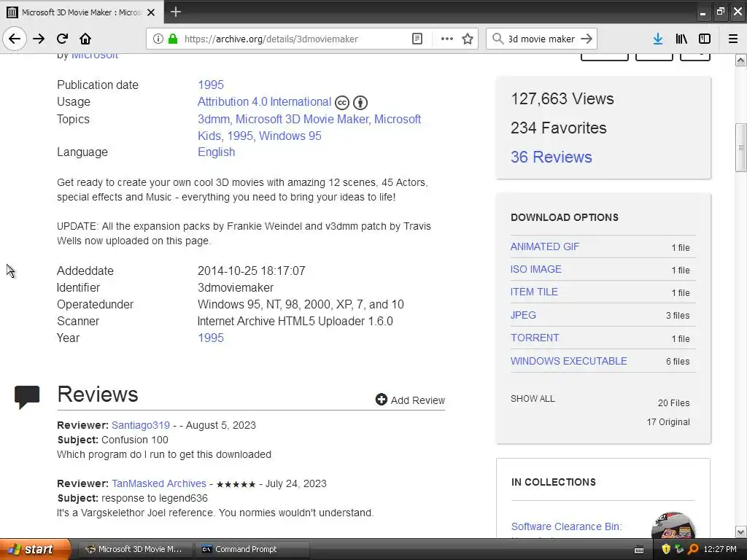Viewport: 747px width, 560px height.
Task: Click the Creative Commons license icon
Action: coord(342,102)
